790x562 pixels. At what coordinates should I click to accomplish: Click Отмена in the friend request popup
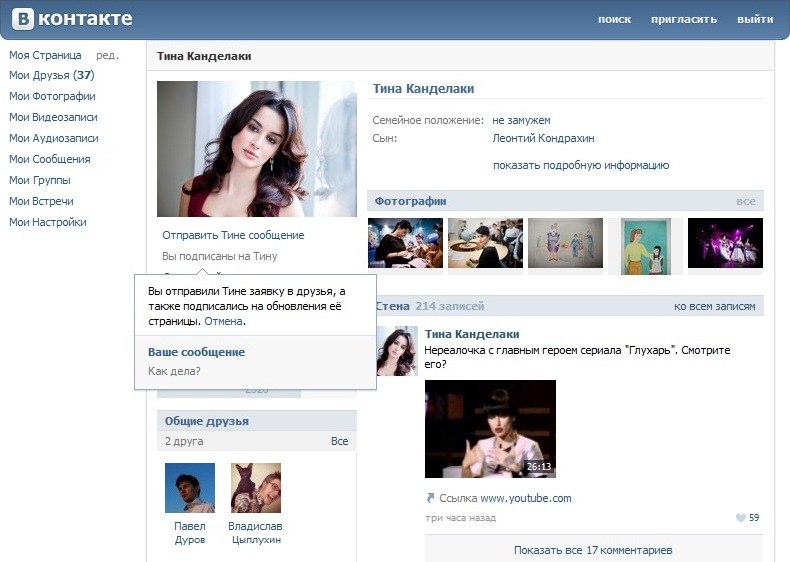[x=224, y=322]
